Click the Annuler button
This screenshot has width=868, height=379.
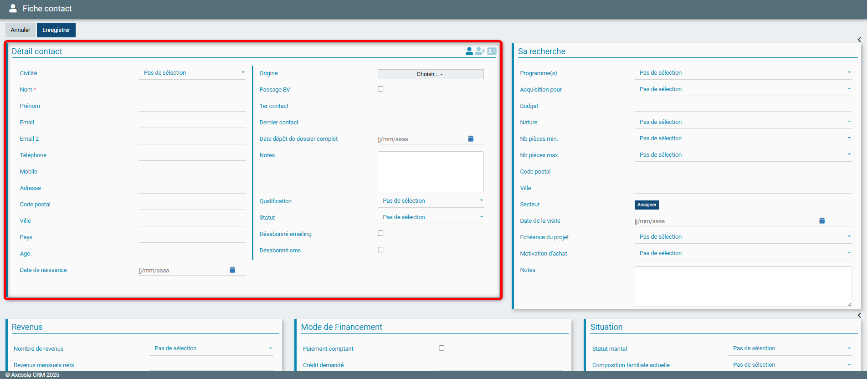tap(21, 30)
